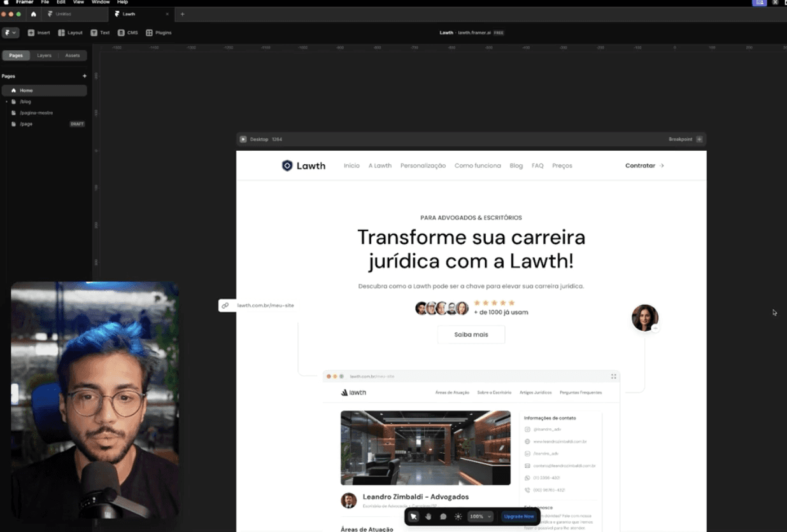The height and width of the screenshot is (532, 787).
Task: Select the user avatars group
Action: point(442,308)
